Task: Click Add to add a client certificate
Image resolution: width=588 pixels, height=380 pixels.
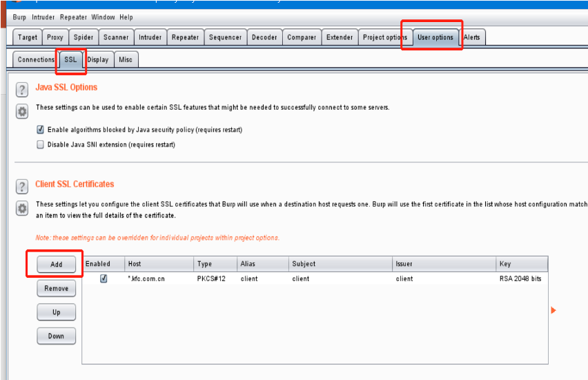Action: point(57,265)
